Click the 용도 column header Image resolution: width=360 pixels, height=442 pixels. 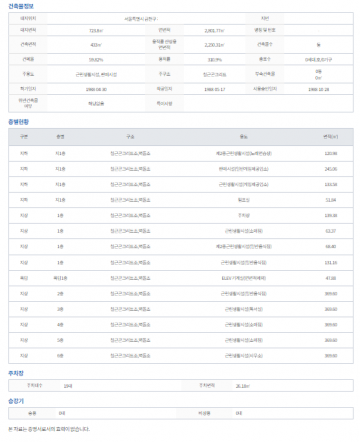244,137
